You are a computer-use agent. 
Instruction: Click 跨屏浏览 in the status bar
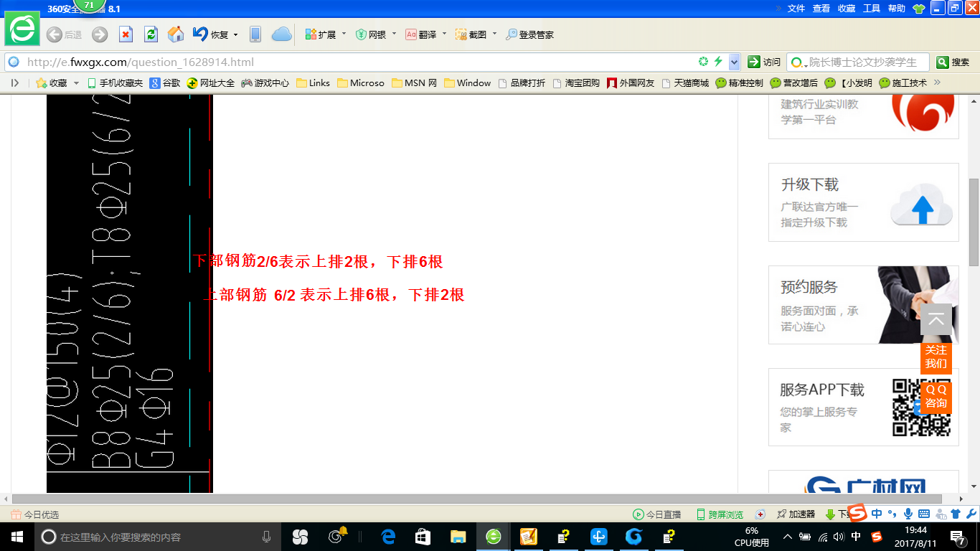point(720,514)
